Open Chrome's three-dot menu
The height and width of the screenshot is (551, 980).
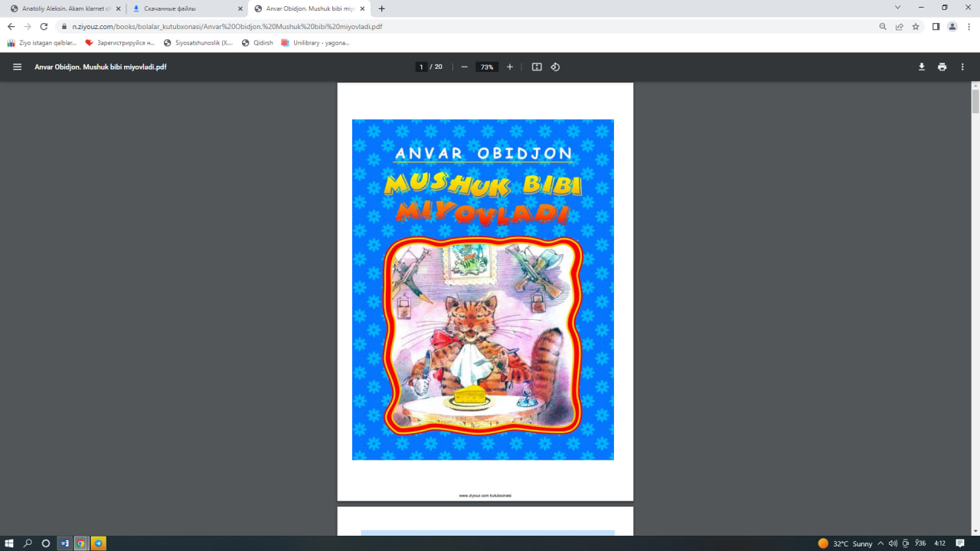point(968,26)
